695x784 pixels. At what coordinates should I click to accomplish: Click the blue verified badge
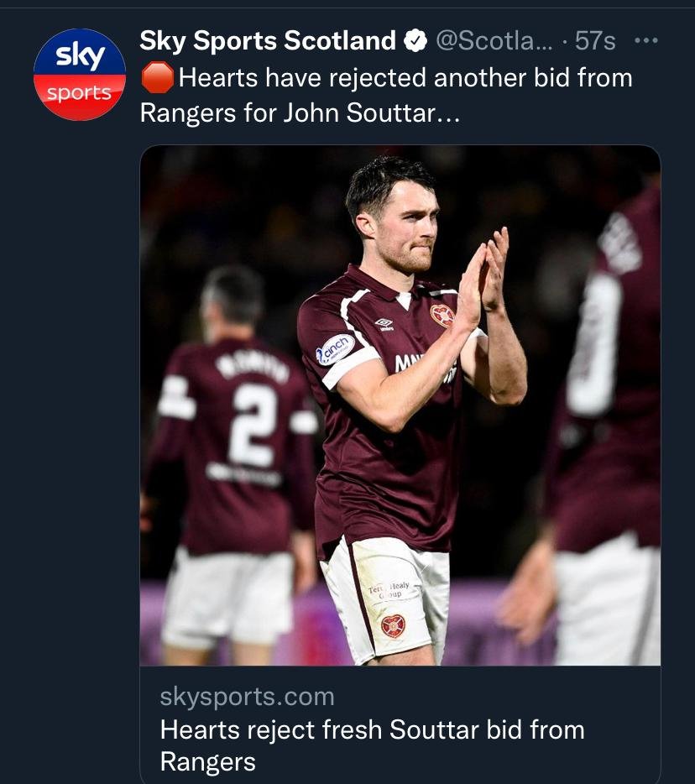[415, 40]
